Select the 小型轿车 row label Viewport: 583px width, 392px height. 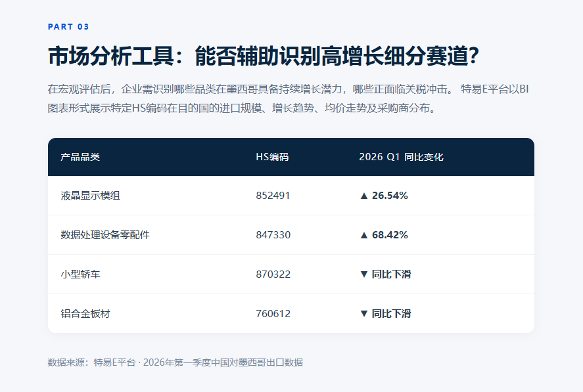[x=80, y=274]
